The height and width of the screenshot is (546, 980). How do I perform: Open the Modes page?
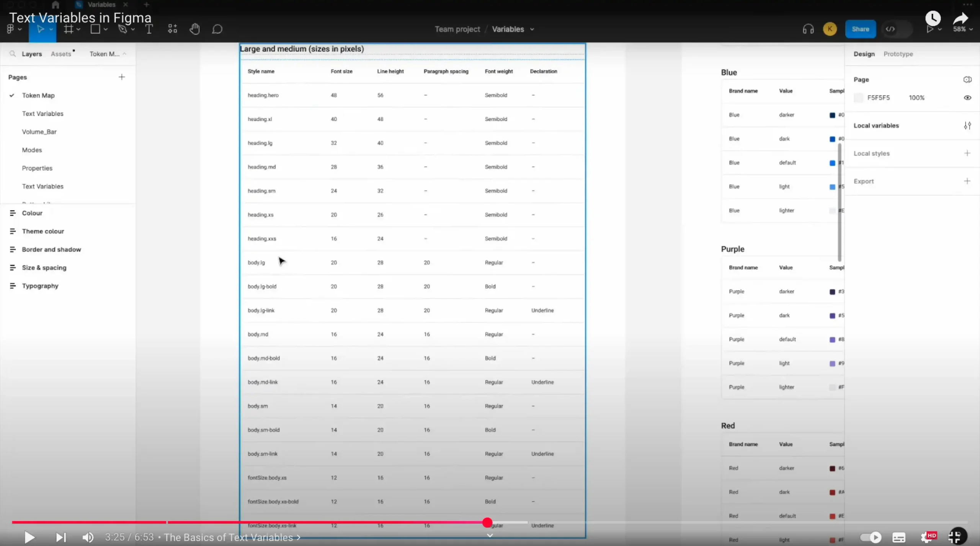click(x=32, y=150)
